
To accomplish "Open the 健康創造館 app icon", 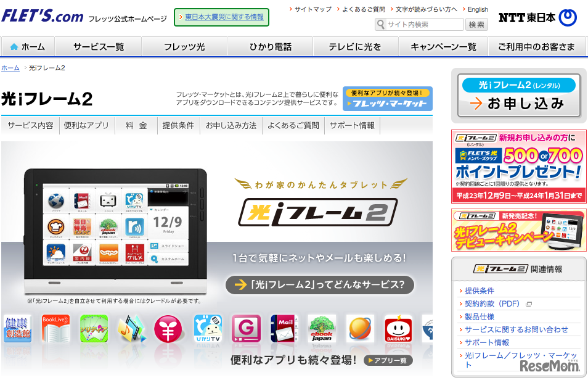I will 18,329.
